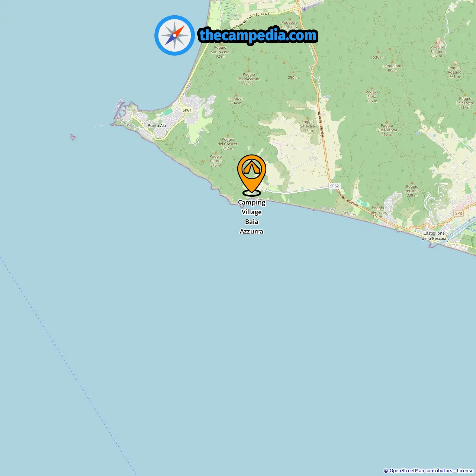Open the map License link
This screenshot has height=476, width=476.
pos(465,471)
